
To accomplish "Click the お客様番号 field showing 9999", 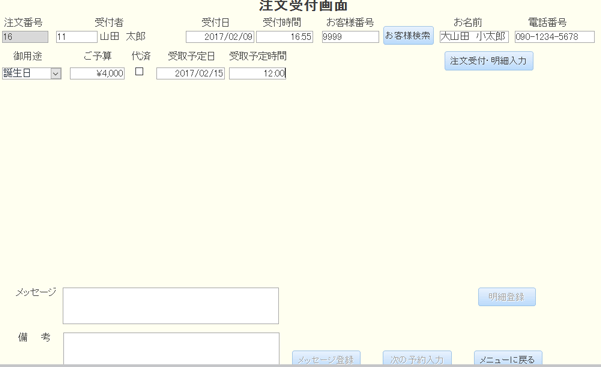I will tap(350, 37).
